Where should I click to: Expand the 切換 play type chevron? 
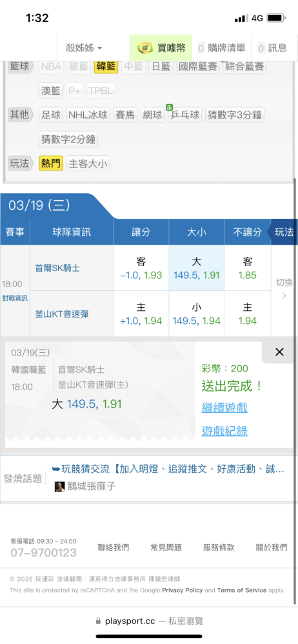(284, 296)
